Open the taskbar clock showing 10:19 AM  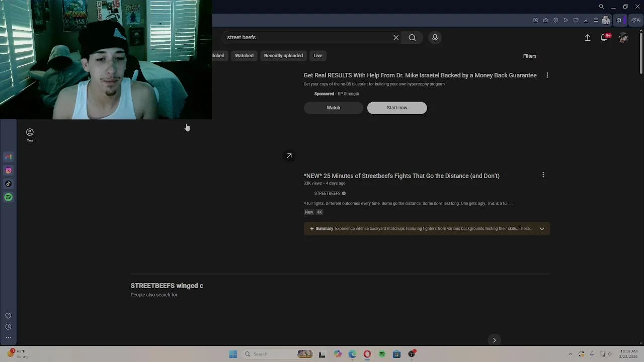click(629, 354)
